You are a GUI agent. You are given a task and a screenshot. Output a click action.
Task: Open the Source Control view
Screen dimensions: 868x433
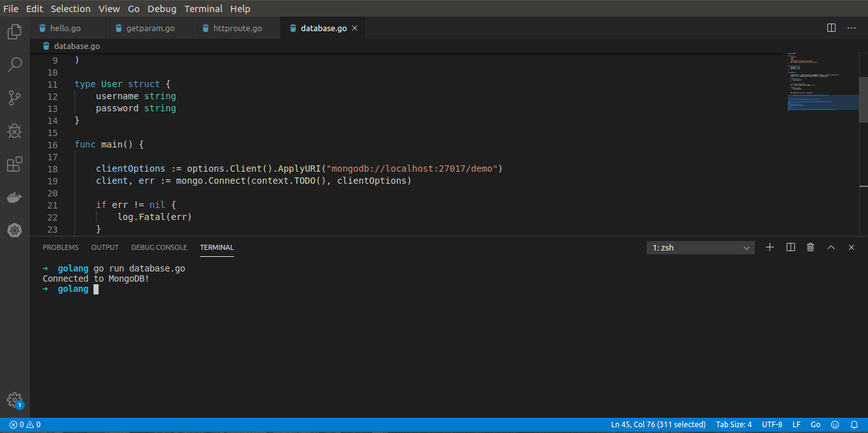coord(15,98)
